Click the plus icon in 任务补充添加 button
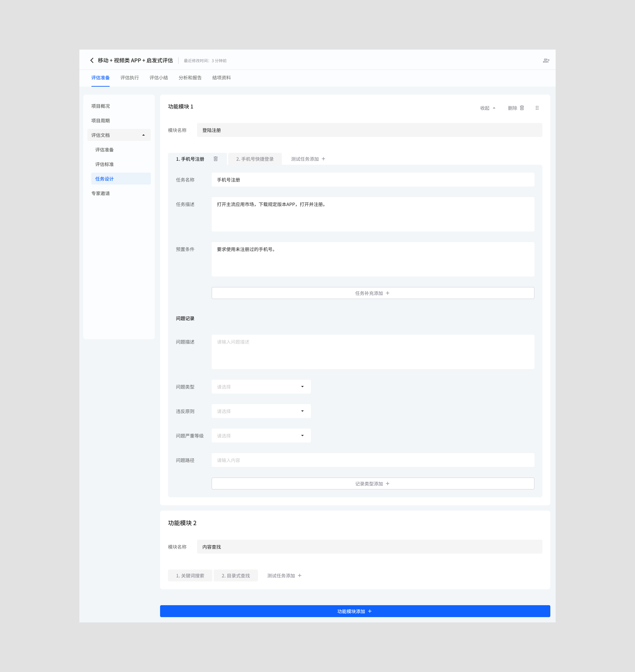This screenshot has height=672, width=635. [388, 293]
